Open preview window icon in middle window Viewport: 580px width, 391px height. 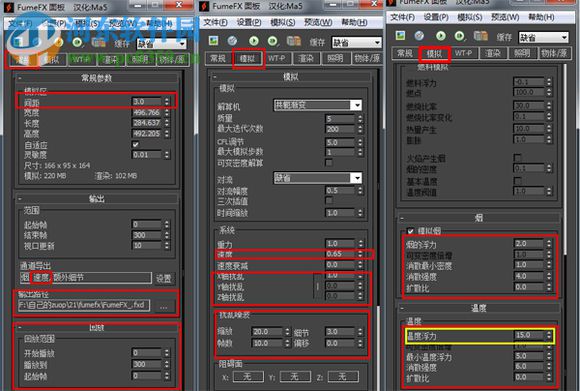pyautogui.click(x=213, y=41)
